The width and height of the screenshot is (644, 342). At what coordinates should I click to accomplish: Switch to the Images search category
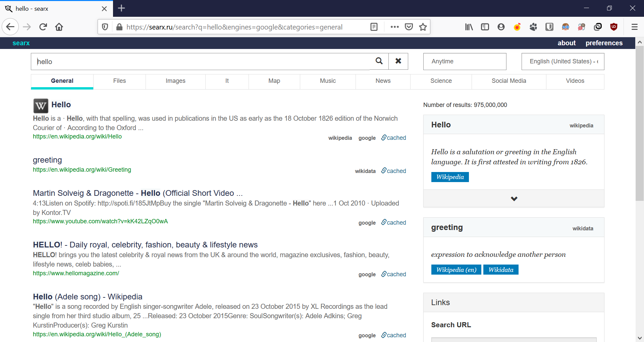click(x=175, y=81)
